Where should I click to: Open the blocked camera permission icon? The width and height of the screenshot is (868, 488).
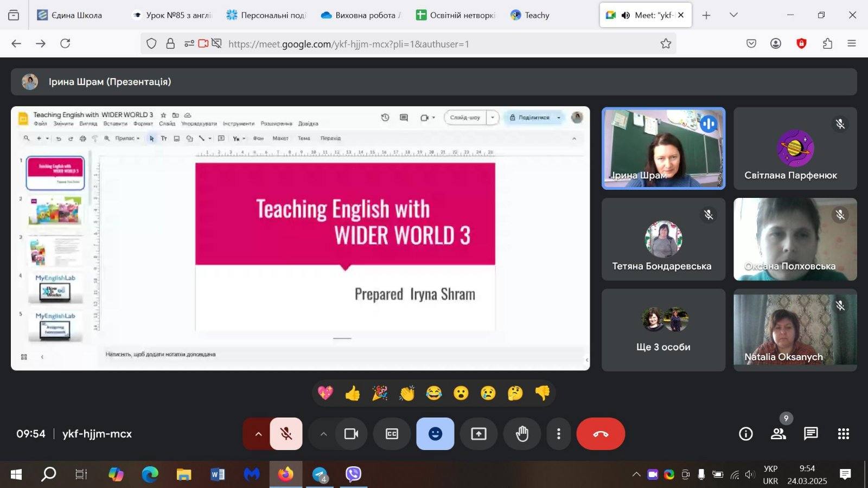[x=203, y=44]
